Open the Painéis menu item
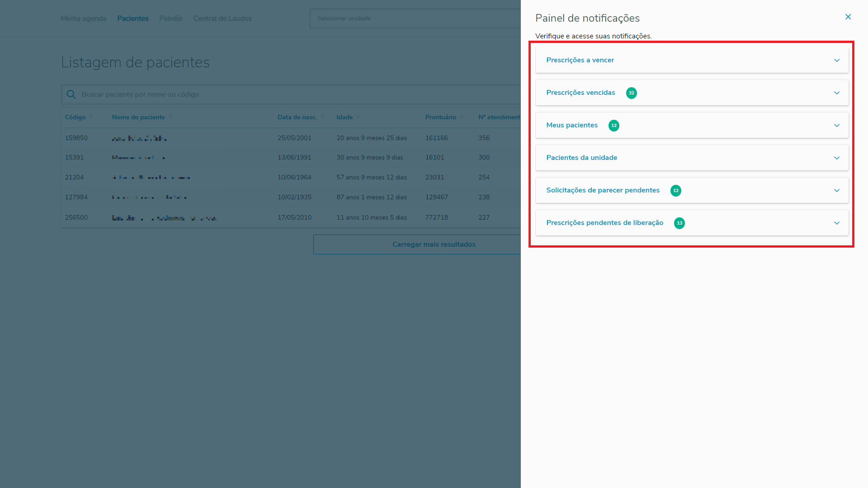This screenshot has height=488, width=868. [170, 19]
